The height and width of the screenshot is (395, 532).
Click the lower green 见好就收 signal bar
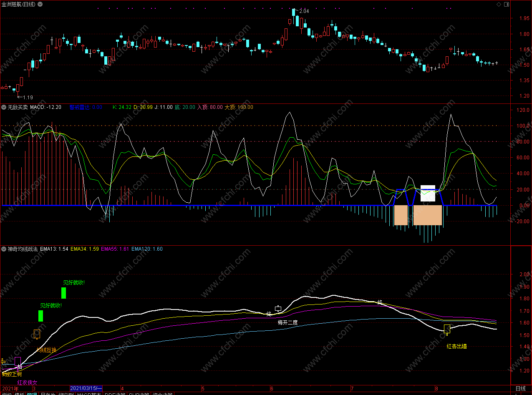click(x=40, y=316)
